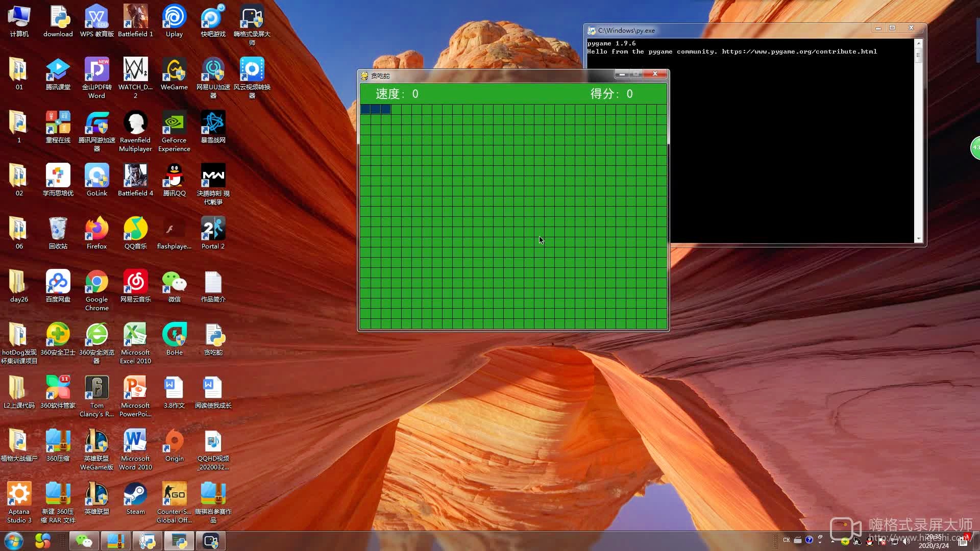The image size is (980, 551).
Task: Launch Portal 2 shortcut
Action: tap(213, 234)
